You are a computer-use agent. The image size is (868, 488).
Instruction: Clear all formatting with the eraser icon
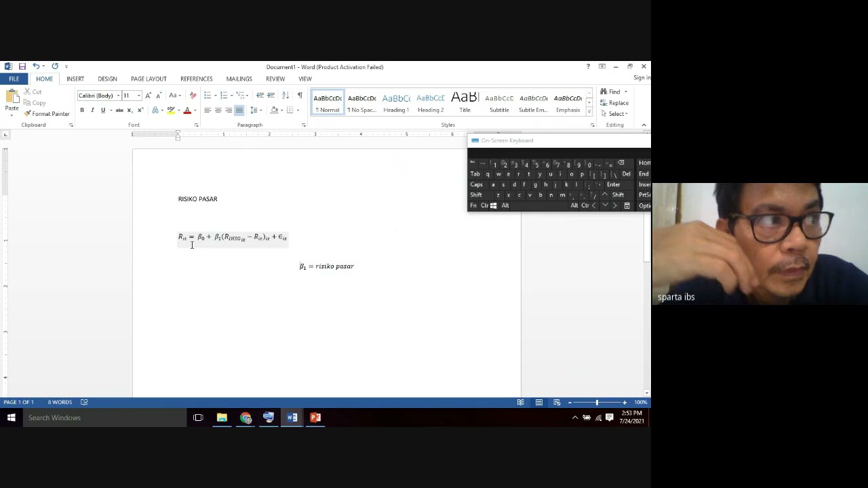coord(193,96)
